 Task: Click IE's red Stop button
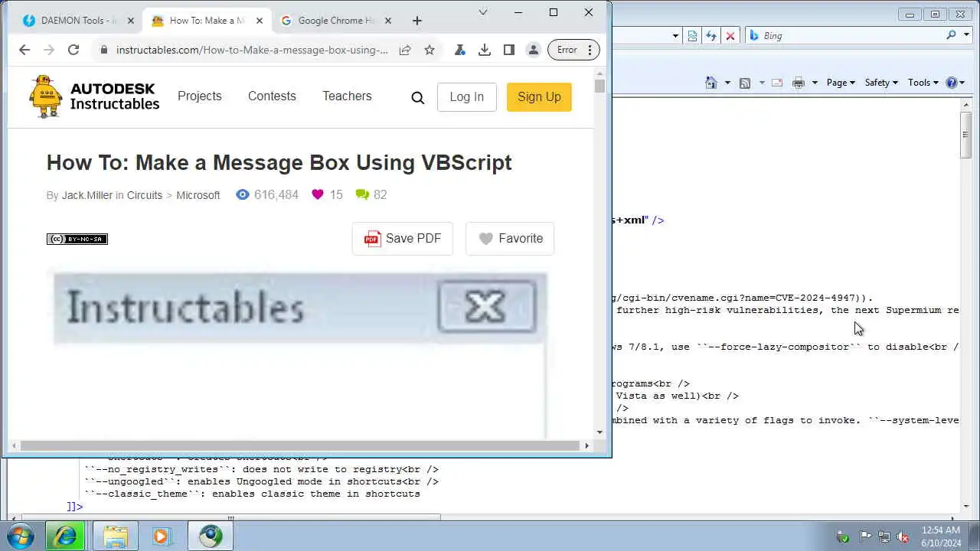[730, 35]
